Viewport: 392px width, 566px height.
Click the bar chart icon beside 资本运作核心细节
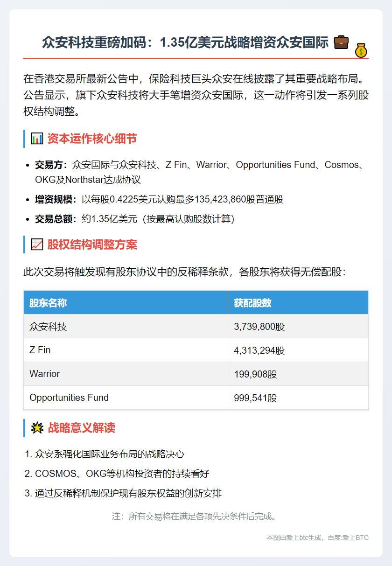tap(37, 139)
